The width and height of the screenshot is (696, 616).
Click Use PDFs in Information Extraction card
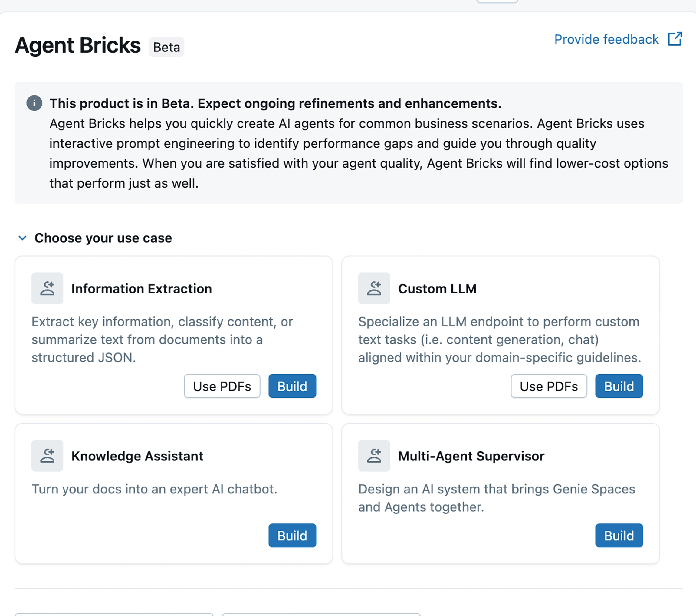222,386
